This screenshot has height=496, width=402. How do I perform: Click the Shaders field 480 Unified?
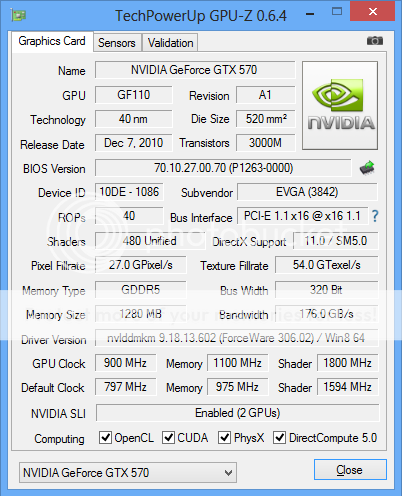150,241
